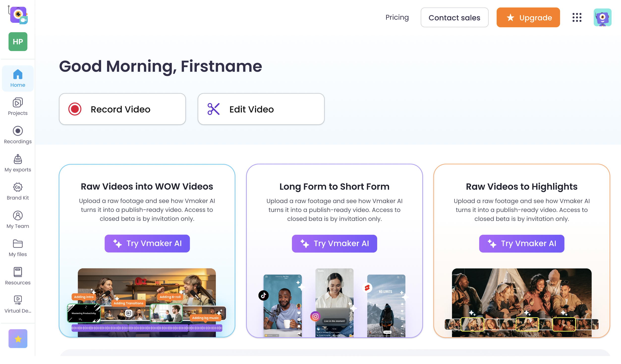
Task: Start a new Record Video session
Action: coord(122,109)
